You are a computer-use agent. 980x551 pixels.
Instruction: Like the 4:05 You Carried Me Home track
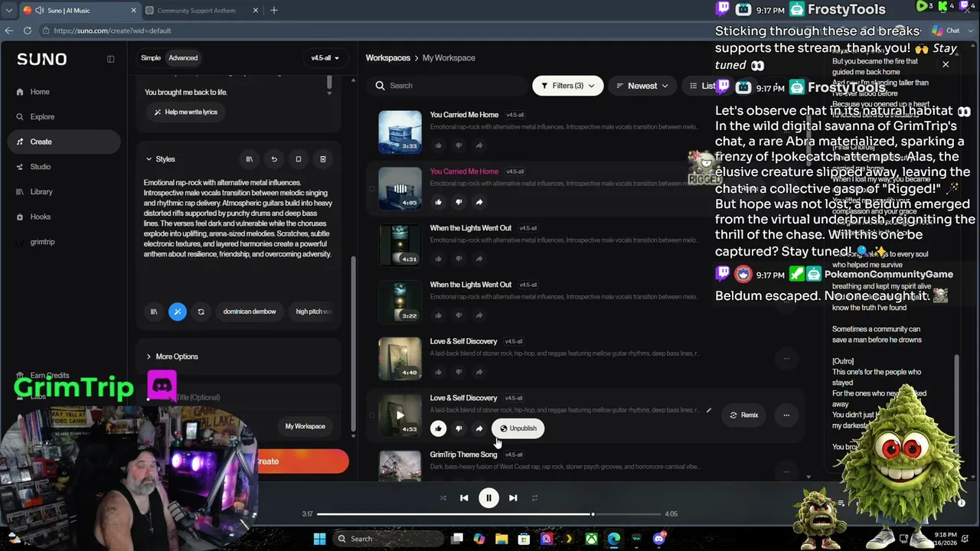coord(439,202)
